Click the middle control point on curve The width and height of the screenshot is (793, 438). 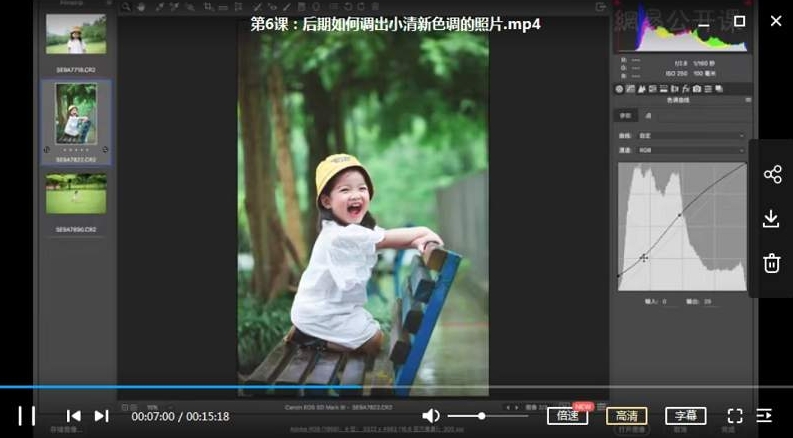(679, 215)
